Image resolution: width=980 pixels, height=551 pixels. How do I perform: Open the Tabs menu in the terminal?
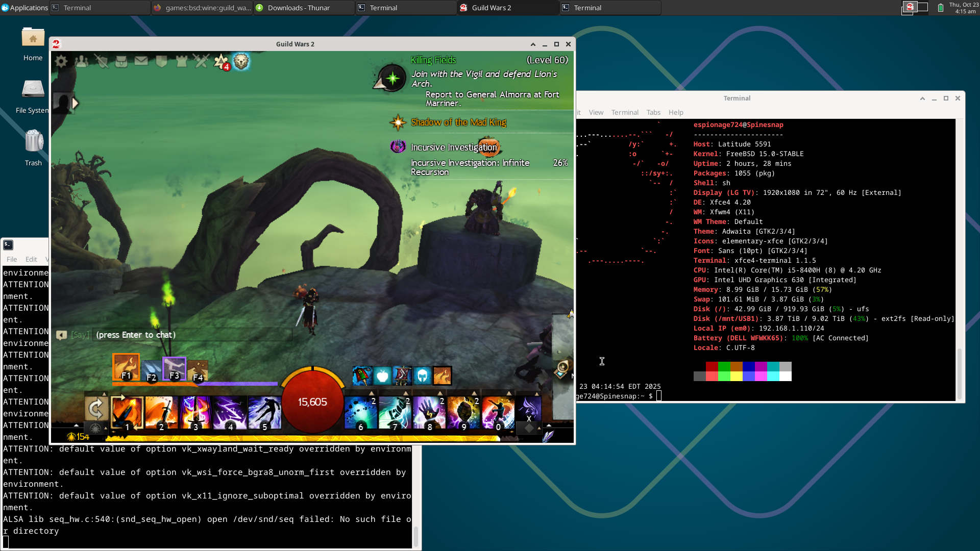(653, 112)
